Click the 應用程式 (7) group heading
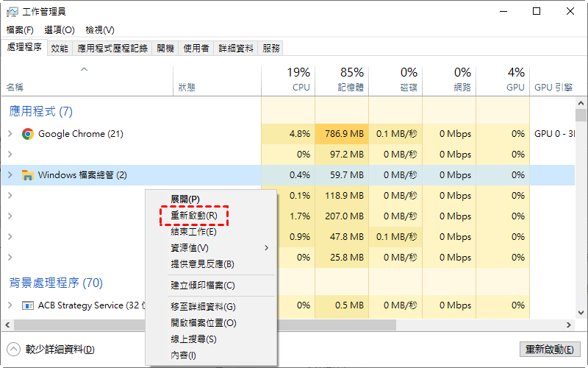 point(41,112)
